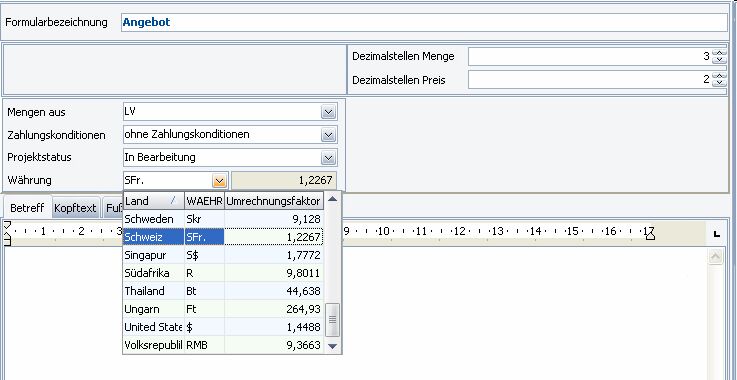The image size is (737, 380).
Task: Switch to the Betreff tab
Action: point(27,208)
